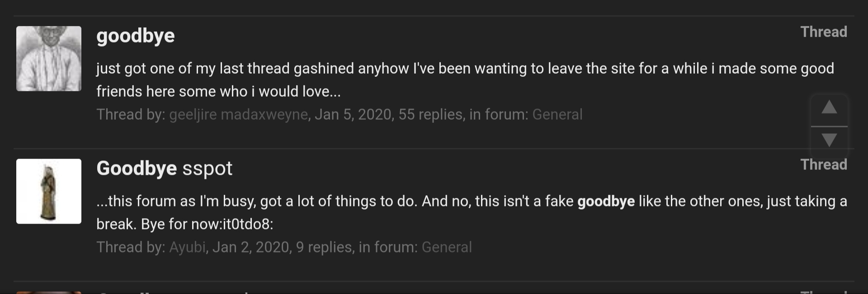Go to General forum from the goodbye thread
Viewport: 868px width, 294px height.
(x=557, y=114)
